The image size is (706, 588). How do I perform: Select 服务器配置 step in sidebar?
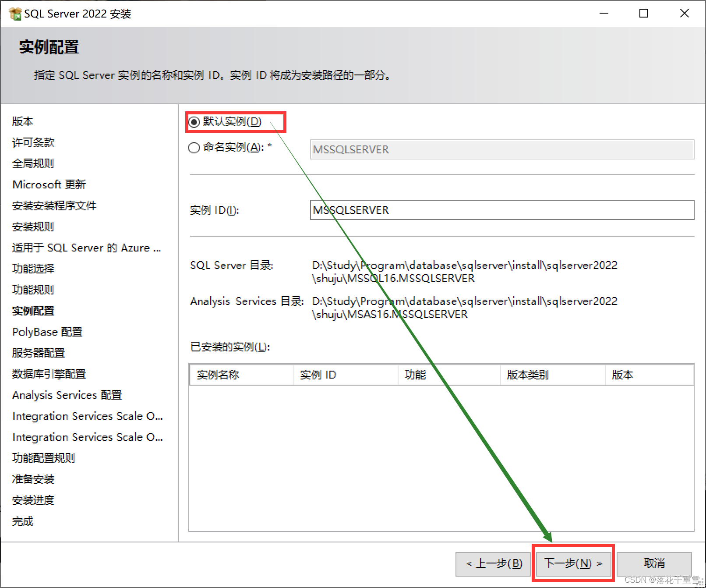pos(39,353)
